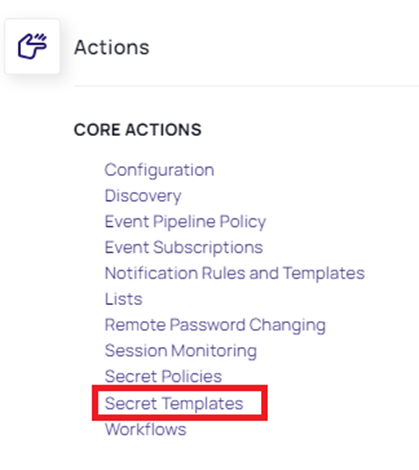Image resolution: width=419 pixels, height=470 pixels.
Task: Open Notification Rules and Templates
Action: pyautogui.click(x=235, y=273)
